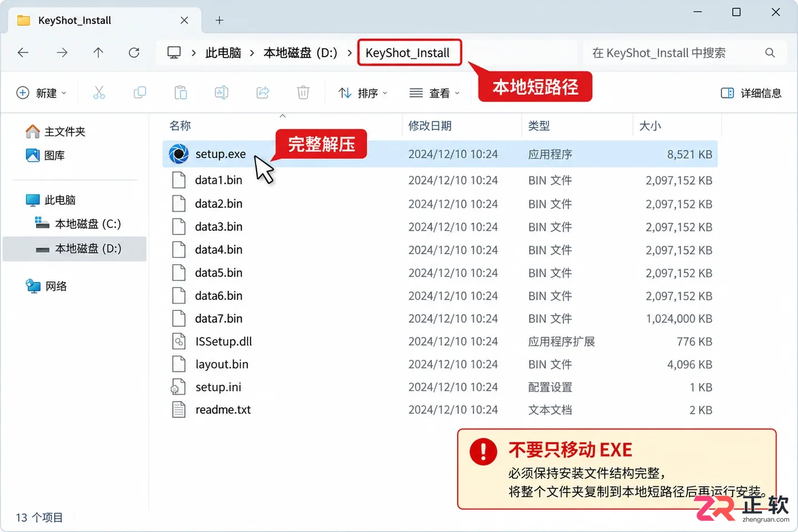
Task: Select 此电脑 in the navigation pane
Action: click(51, 200)
